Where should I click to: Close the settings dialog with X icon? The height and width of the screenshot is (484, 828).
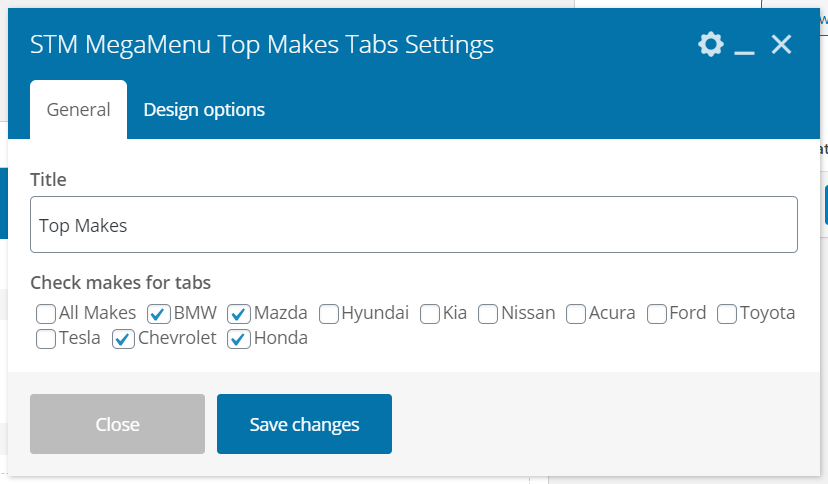click(x=781, y=45)
